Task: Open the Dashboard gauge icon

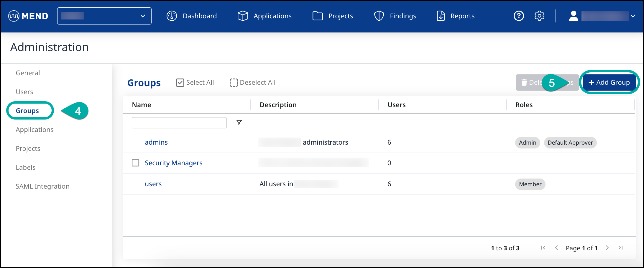Action: [x=172, y=16]
